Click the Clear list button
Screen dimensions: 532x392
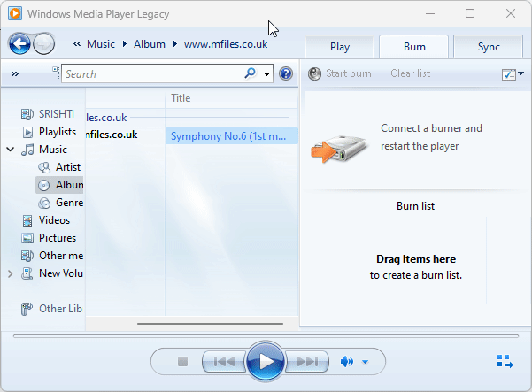[x=410, y=73]
